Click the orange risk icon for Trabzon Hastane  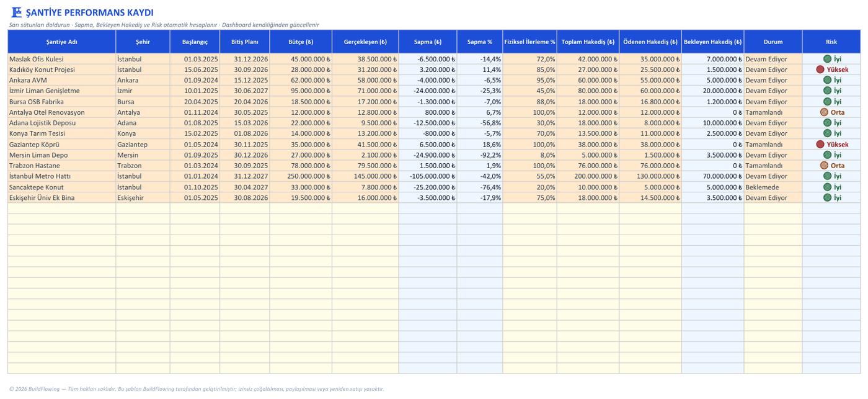coord(824,166)
